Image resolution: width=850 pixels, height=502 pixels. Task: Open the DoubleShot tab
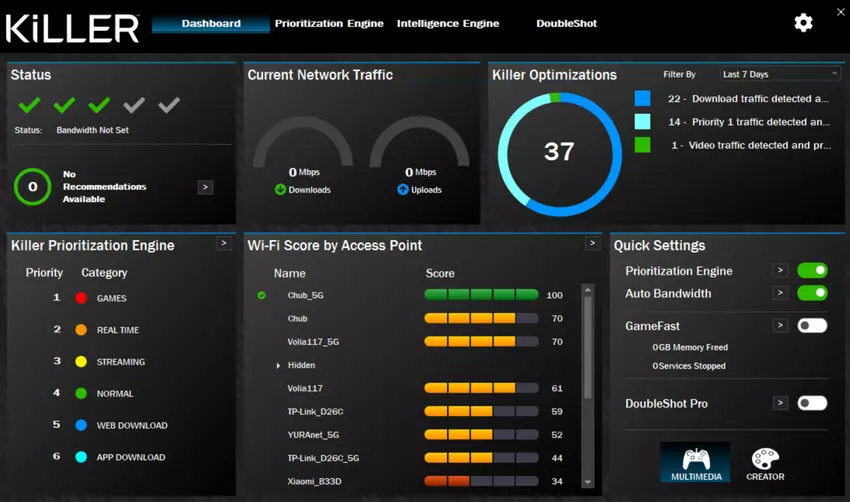pos(566,24)
